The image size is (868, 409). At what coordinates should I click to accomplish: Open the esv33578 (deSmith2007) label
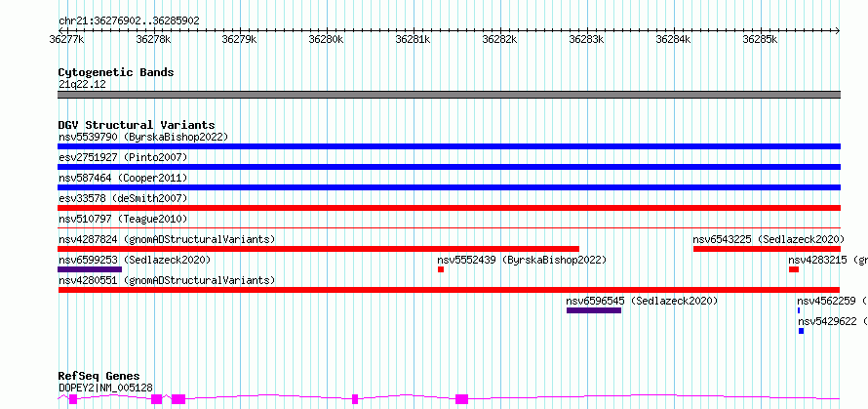[123, 198]
